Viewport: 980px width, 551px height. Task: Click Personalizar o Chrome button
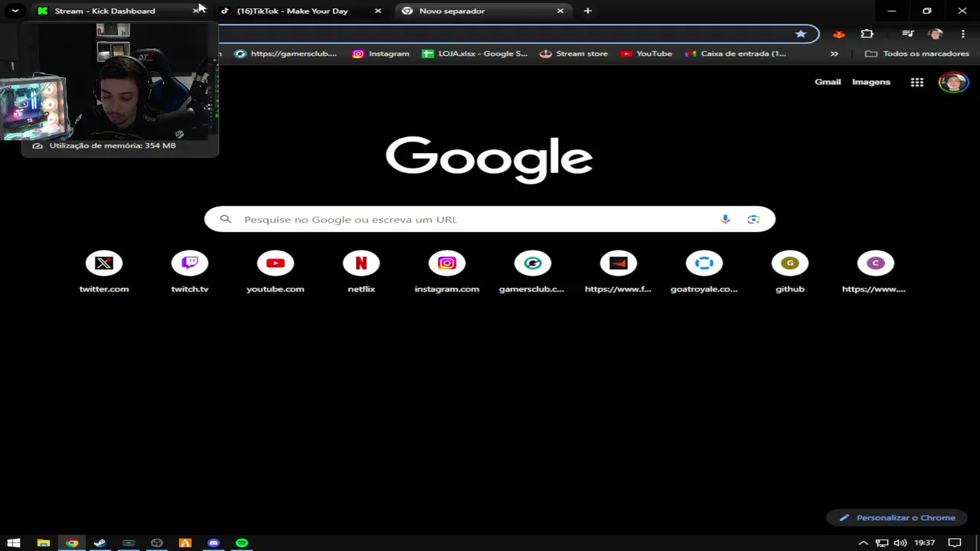tap(897, 518)
